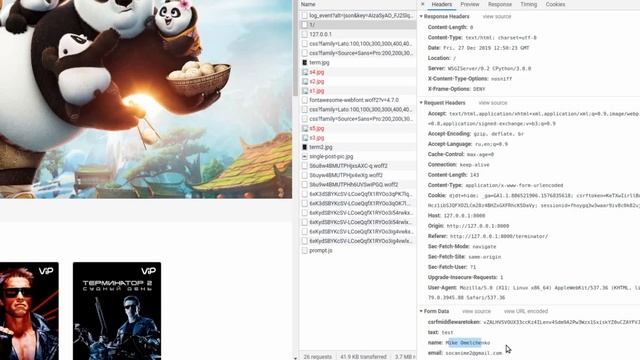The image size is (640, 360).
Task: Open the Arnold Terminator poster thumbnail
Action: [x=29, y=311]
